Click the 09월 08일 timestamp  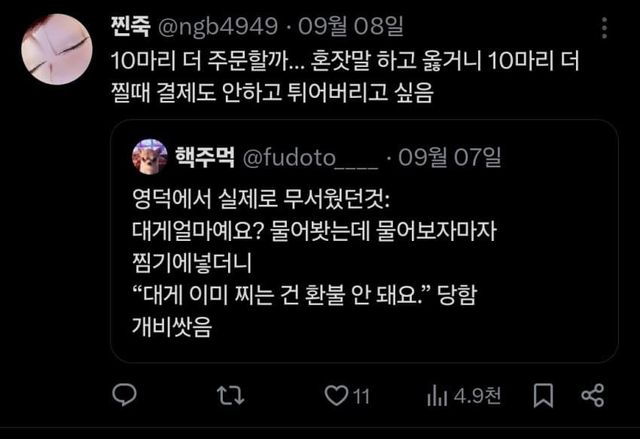point(351,27)
